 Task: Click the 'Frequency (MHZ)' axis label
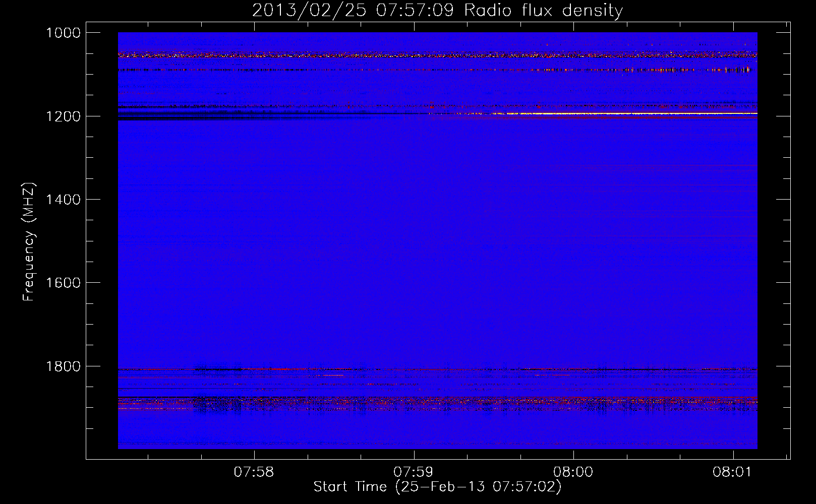(29, 242)
